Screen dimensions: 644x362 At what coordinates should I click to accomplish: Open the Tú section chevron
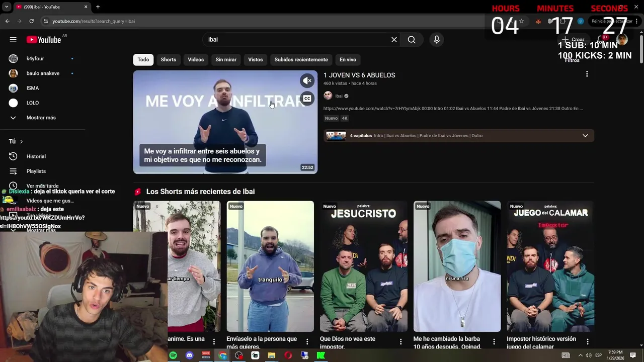[21, 142]
